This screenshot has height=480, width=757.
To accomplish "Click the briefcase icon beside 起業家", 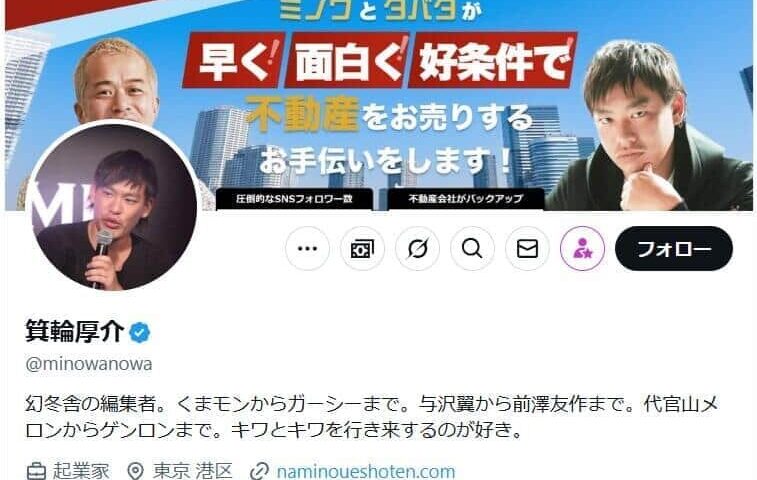I will tap(36, 471).
